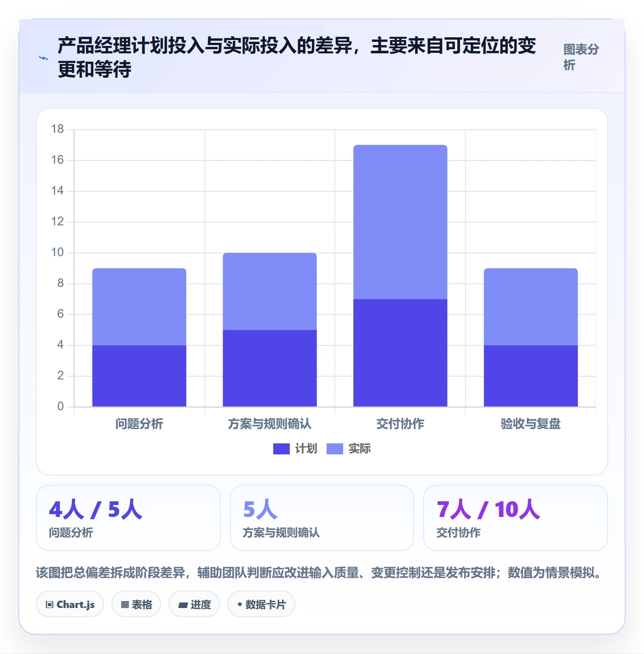The image size is (644, 654).
Task: Click the 问题分析 x-axis label
Action: click(x=139, y=424)
